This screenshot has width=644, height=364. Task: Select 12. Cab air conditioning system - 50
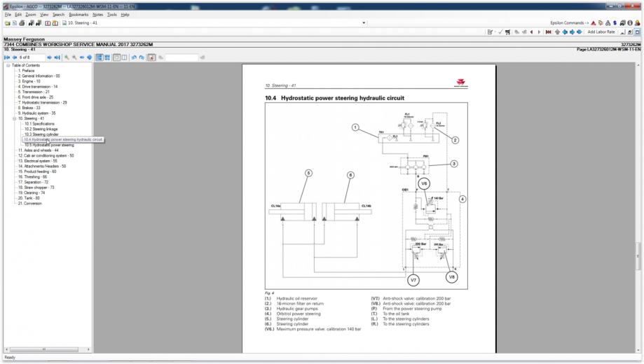(x=46, y=156)
